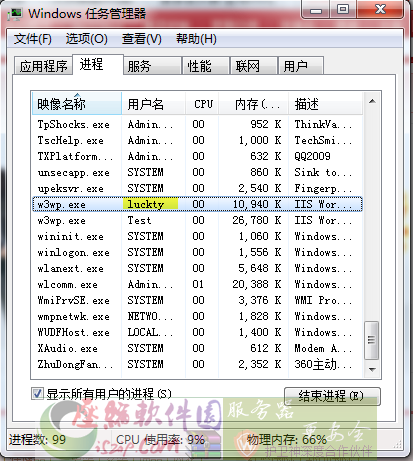Open the 帮助(H) menu

pos(196,39)
